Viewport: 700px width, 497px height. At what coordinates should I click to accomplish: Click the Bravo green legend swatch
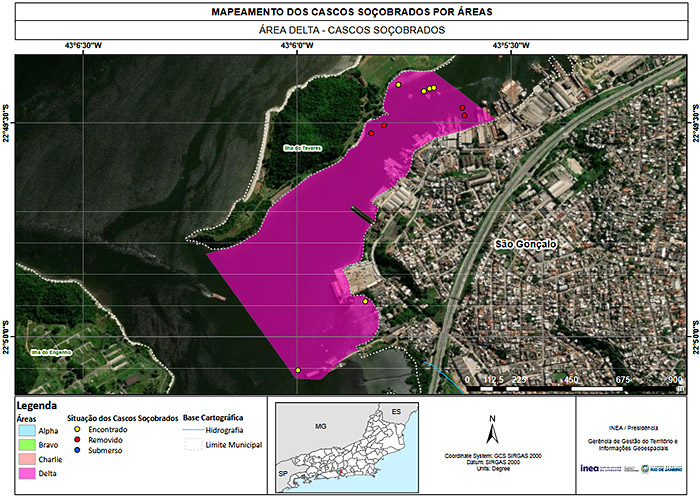pos(27,445)
